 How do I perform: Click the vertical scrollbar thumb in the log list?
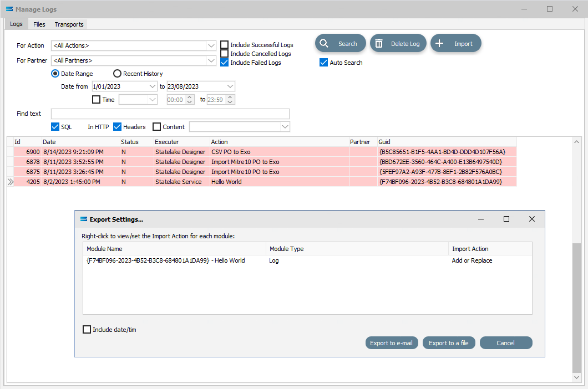[576, 308]
